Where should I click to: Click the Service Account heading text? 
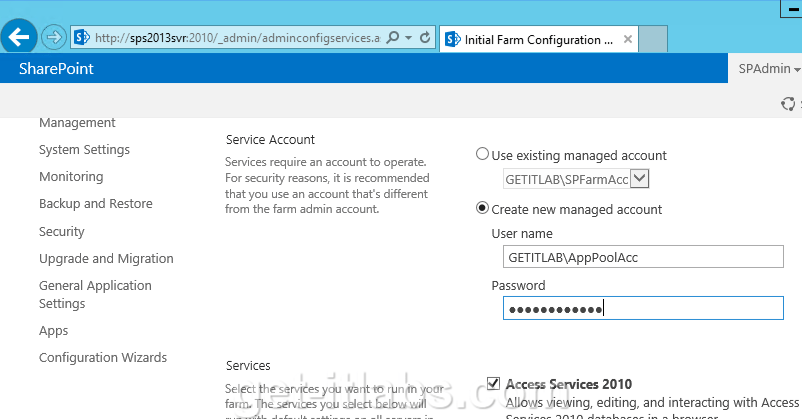click(x=270, y=140)
